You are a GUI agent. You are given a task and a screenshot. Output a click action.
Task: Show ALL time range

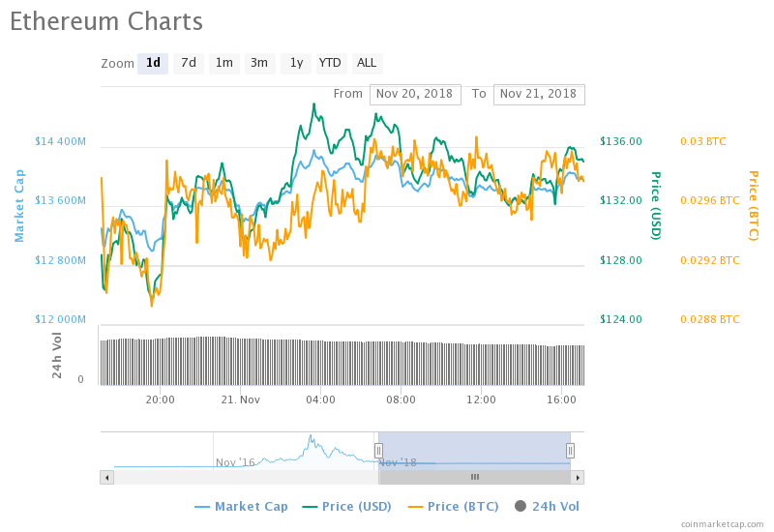(368, 63)
